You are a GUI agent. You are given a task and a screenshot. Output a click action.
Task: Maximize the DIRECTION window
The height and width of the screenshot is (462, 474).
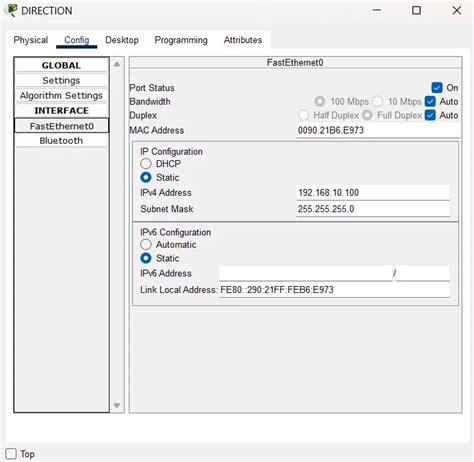(416, 10)
